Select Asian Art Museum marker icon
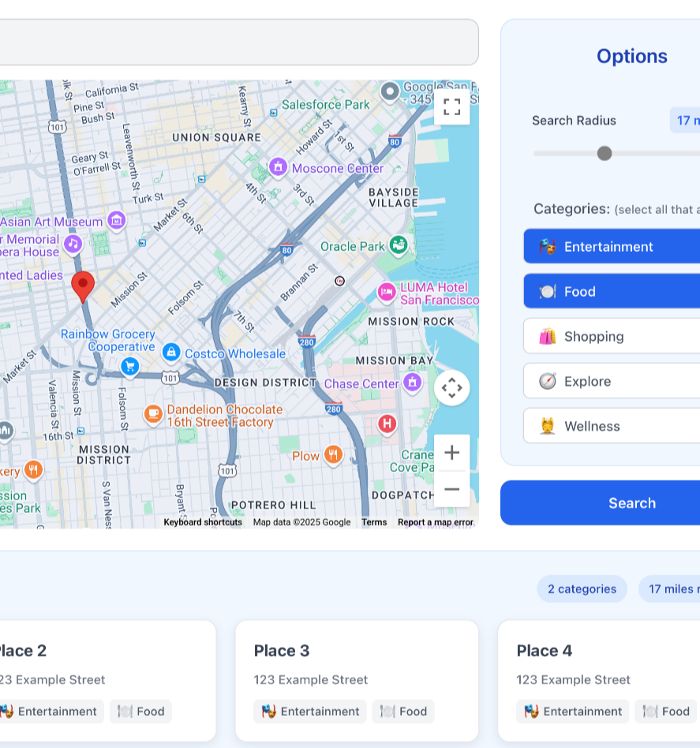700x748 pixels. (117, 221)
